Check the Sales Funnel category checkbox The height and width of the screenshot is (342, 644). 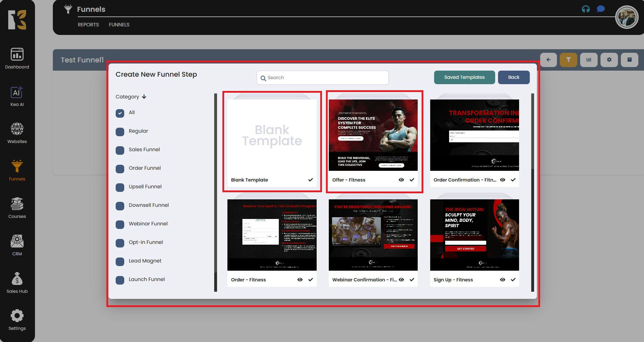[120, 150]
